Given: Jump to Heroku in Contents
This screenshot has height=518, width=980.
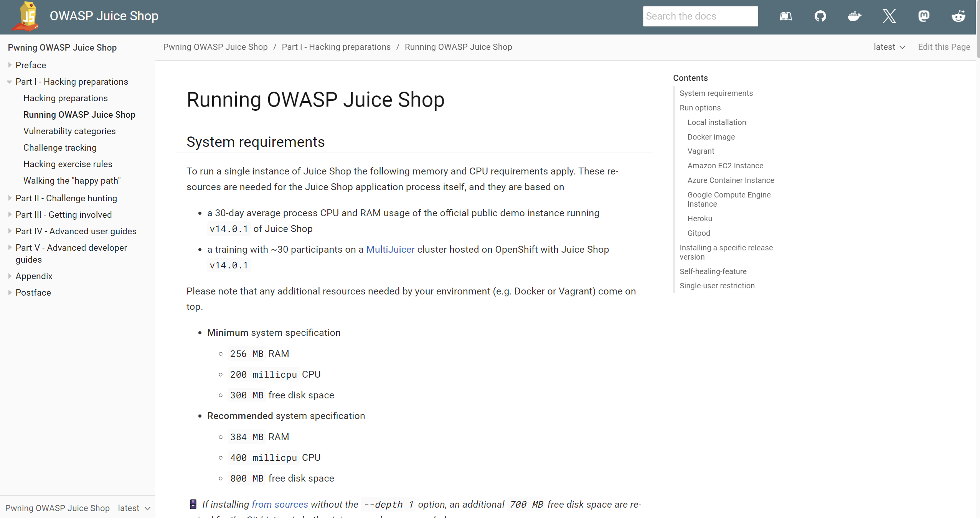Looking at the screenshot, I should pos(700,219).
